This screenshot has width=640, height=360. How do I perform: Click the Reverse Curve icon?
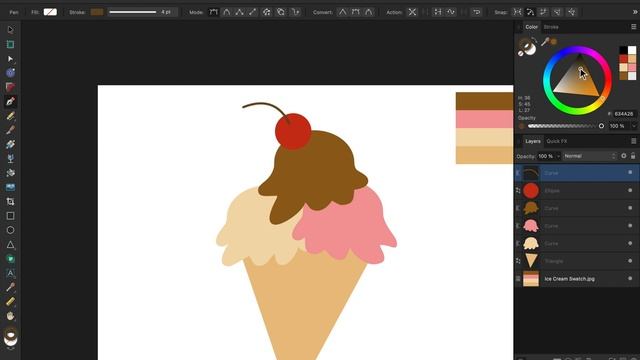point(477,12)
